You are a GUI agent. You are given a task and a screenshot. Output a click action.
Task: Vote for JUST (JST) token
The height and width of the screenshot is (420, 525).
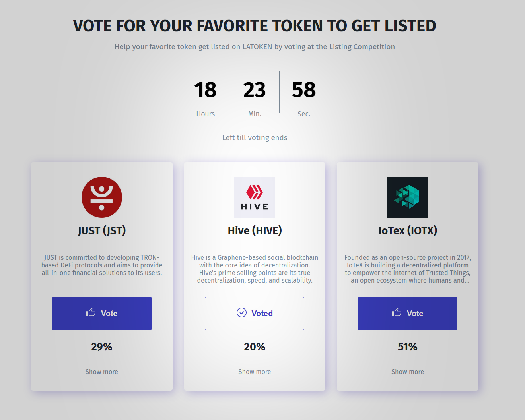[x=102, y=314]
